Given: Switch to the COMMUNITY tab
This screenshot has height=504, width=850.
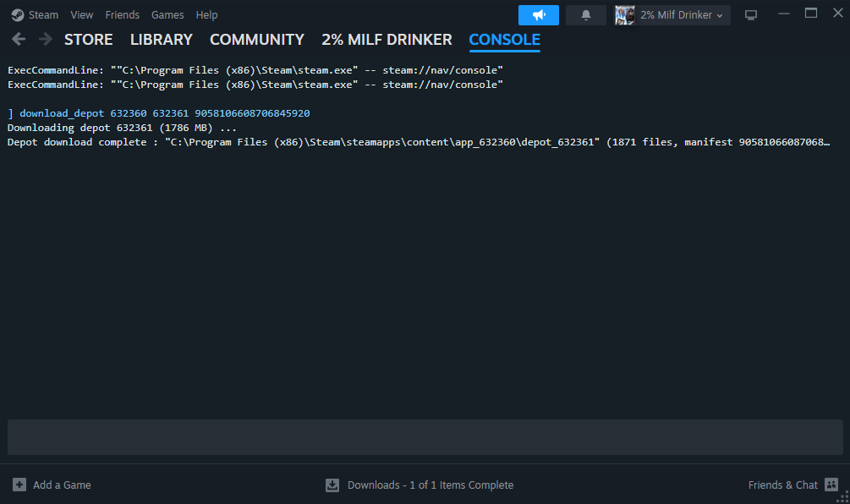Looking at the screenshot, I should 257,40.
